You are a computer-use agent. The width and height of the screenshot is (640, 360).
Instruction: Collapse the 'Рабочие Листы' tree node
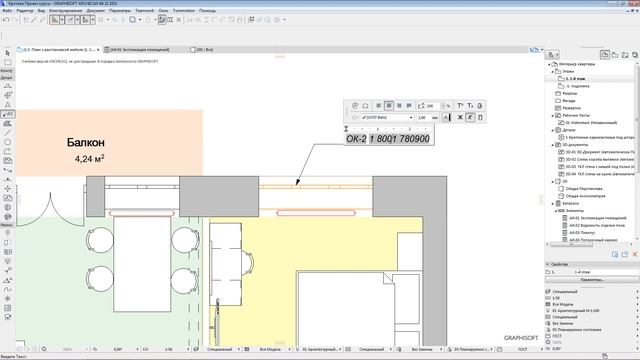553,116
